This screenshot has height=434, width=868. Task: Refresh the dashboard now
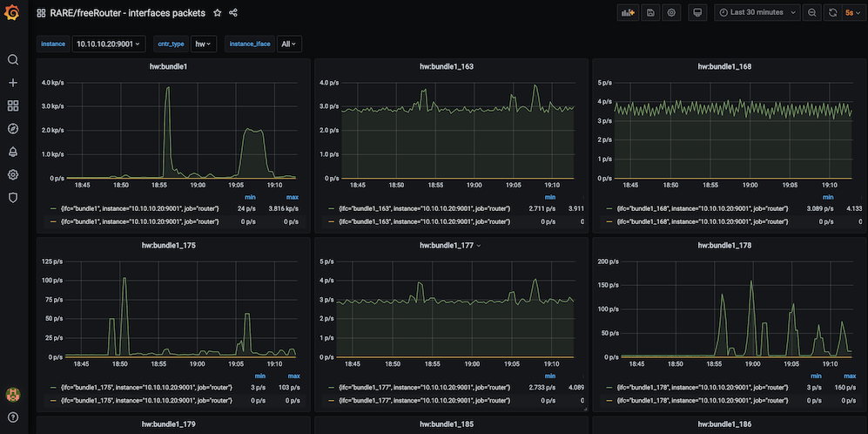(x=832, y=13)
